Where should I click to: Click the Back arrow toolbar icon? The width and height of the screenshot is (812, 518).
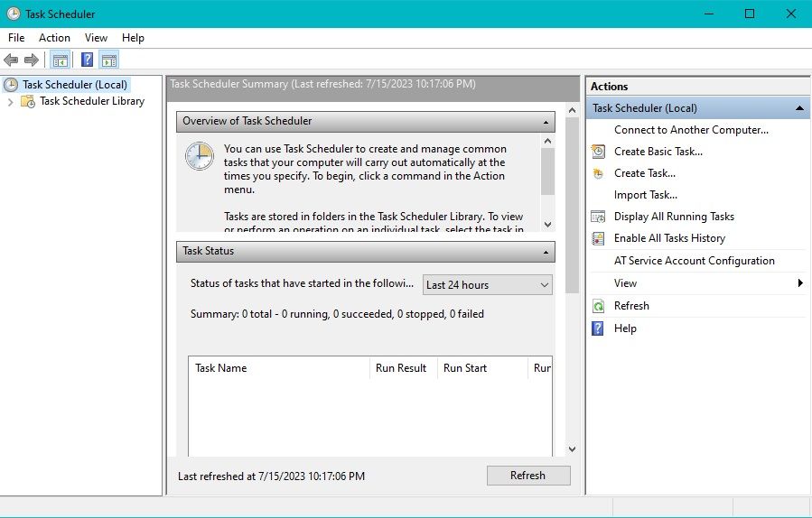(x=11, y=60)
